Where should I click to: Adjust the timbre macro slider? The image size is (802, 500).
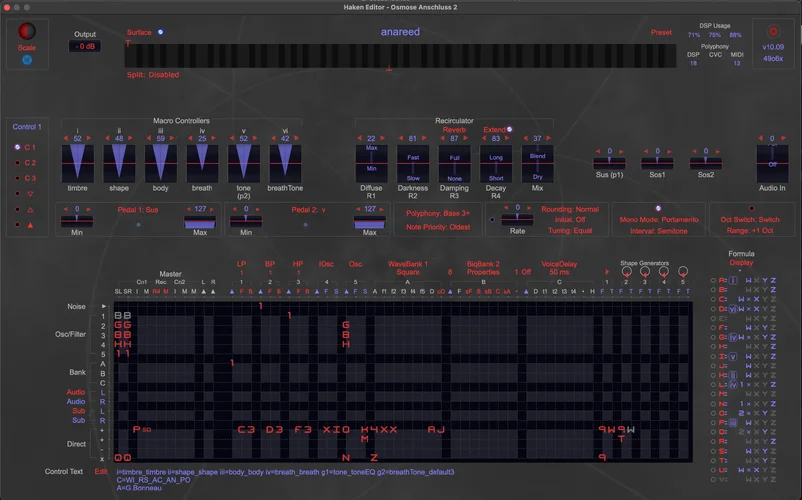77,162
